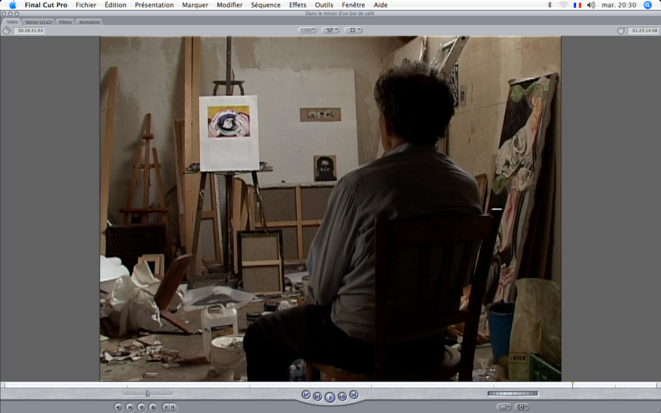Click the Match Frame button
The width and height of the screenshot is (661, 413).
(x=118, y=407)
